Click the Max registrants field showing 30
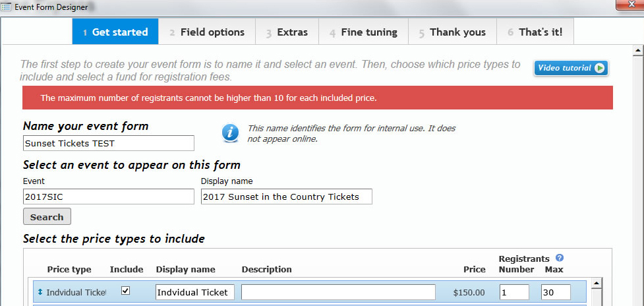This screenshot has height=306, width=644. coord(556,292)
